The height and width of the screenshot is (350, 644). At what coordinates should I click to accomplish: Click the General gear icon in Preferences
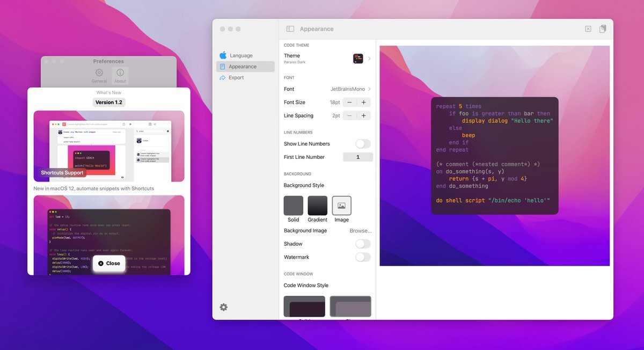coord(99,72)
